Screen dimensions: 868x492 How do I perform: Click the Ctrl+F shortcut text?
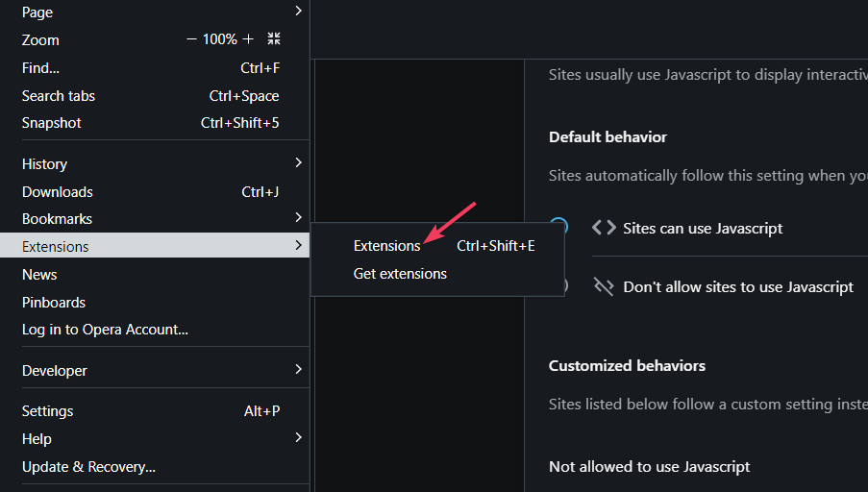click(x=260, y=68)
